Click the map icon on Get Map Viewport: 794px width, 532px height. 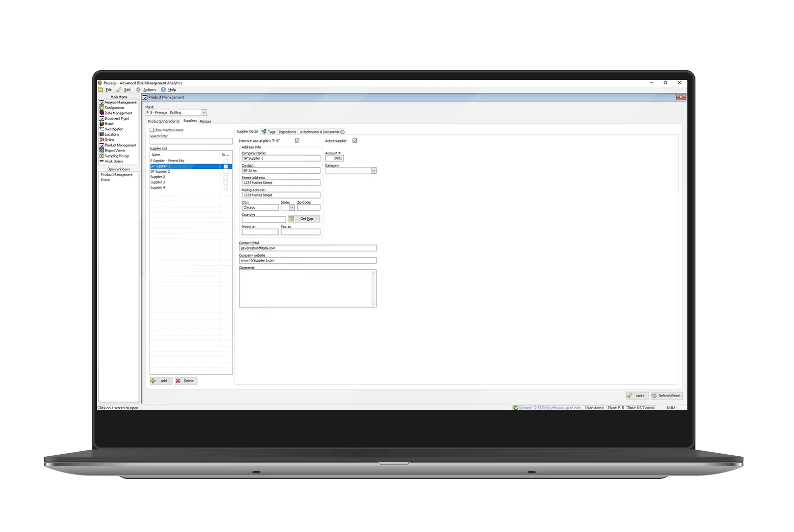[292, 219]
